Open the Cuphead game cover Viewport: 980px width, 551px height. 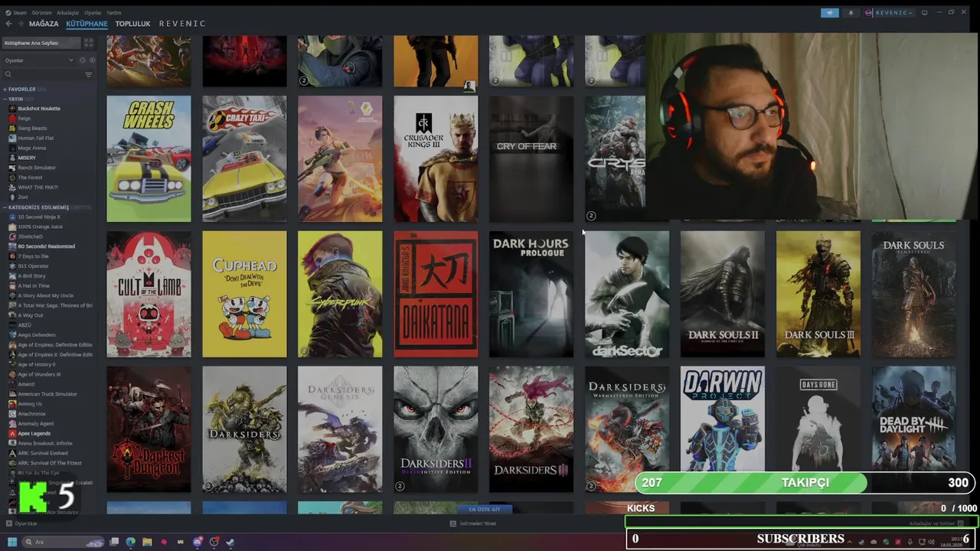click(244, 294)
